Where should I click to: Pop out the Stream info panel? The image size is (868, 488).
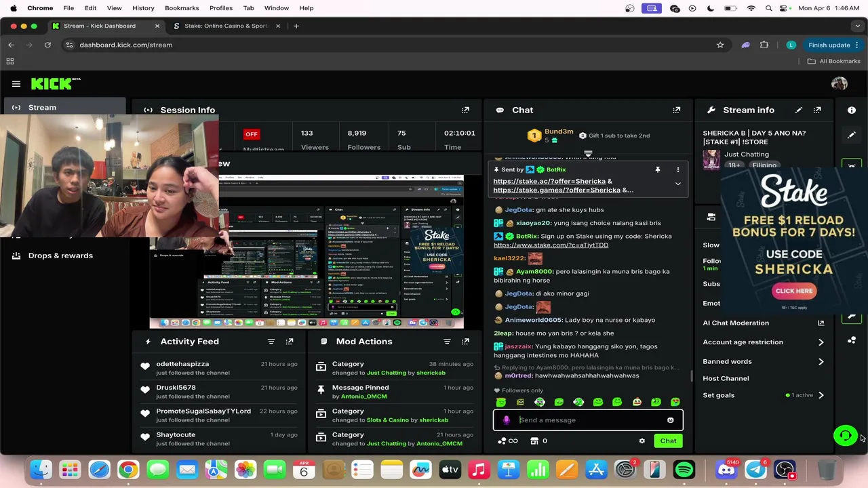817,110
